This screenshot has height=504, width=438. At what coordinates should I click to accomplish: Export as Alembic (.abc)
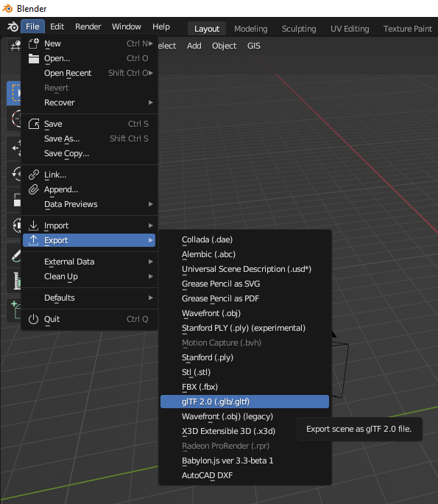click(244, 254)
